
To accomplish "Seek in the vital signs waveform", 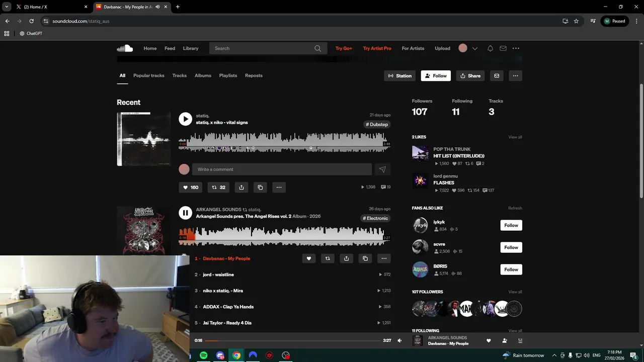I will click(285, 142).
